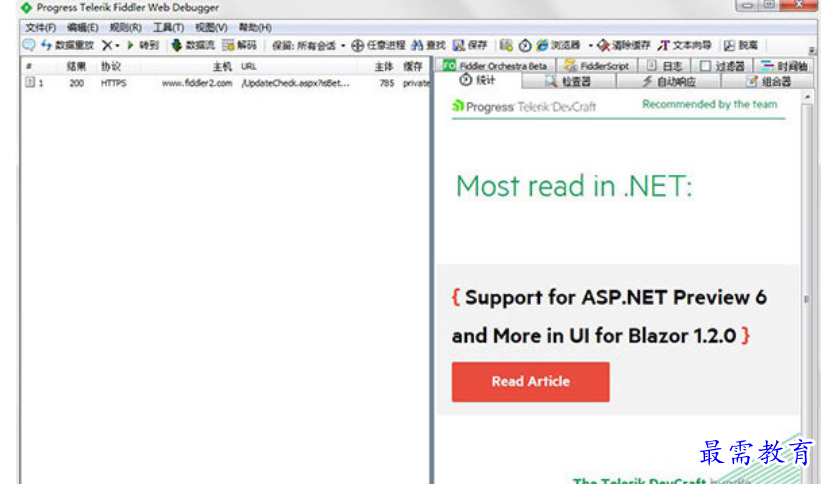This screenshot has height=484, width=821.
Task: Sort by the 缓存 caching column header
Action: click(x=413, y=67)
